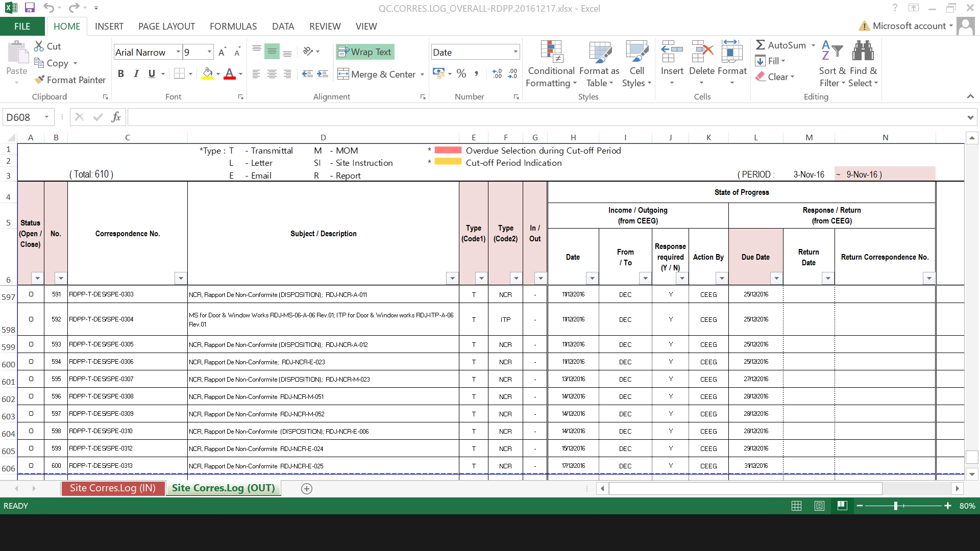Click the AutoSum button
Viewport: 980px width, 551px height.
pyautogui.click(x=781, y=45)
